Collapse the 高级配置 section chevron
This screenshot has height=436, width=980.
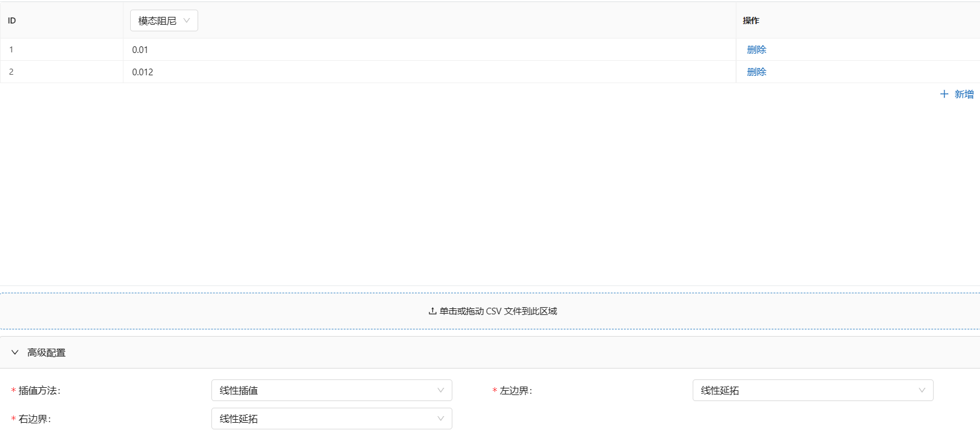point(15,352)
